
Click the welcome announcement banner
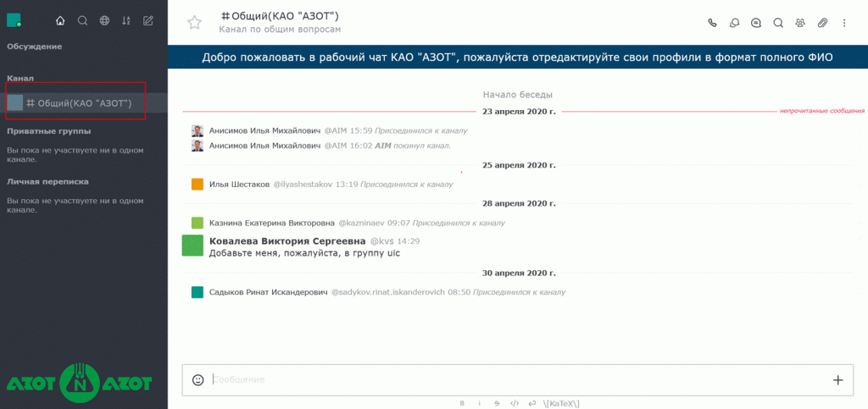pos(518,58)
